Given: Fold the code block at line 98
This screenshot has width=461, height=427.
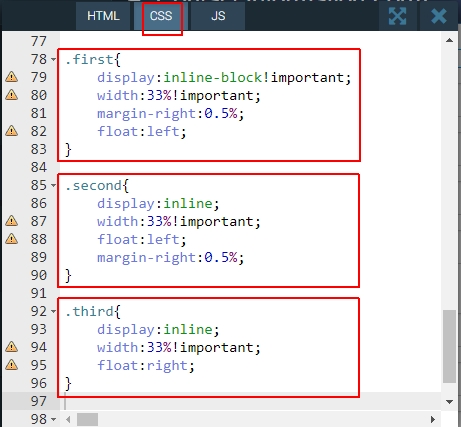Looking at the screenshot, I should point(54,419).
